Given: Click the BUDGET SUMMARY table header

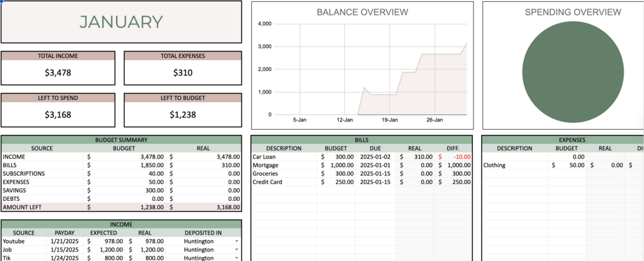Looking at the screenshot, I should point(121,139).
